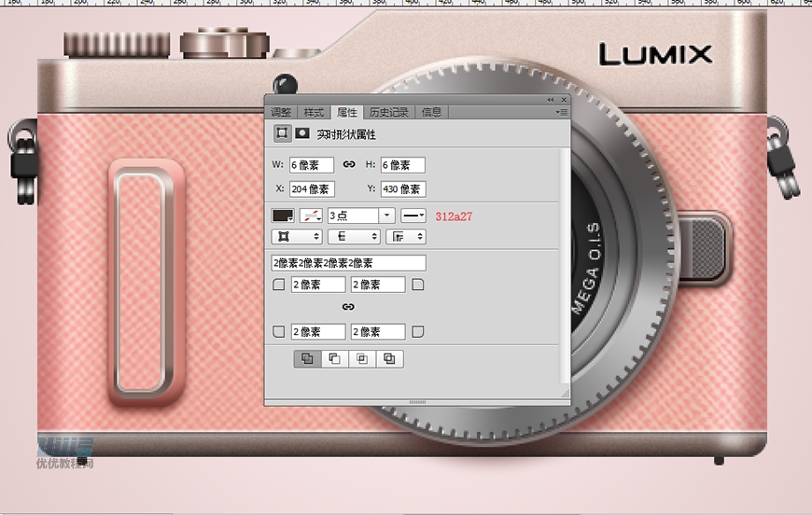This screenshot has height=515, width=812.
Task: Close the properties panel
Action: pyautogui.click(x=564, y=100)
